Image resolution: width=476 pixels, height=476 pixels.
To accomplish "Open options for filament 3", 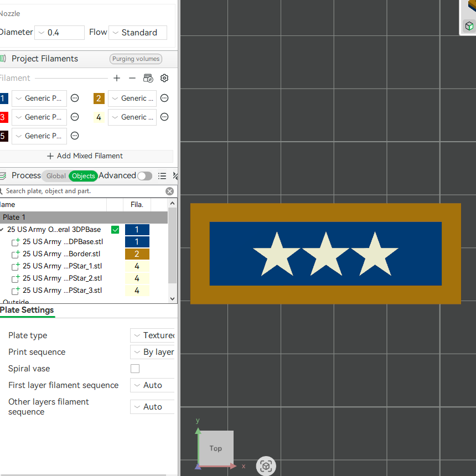I will tap(75, 117).
